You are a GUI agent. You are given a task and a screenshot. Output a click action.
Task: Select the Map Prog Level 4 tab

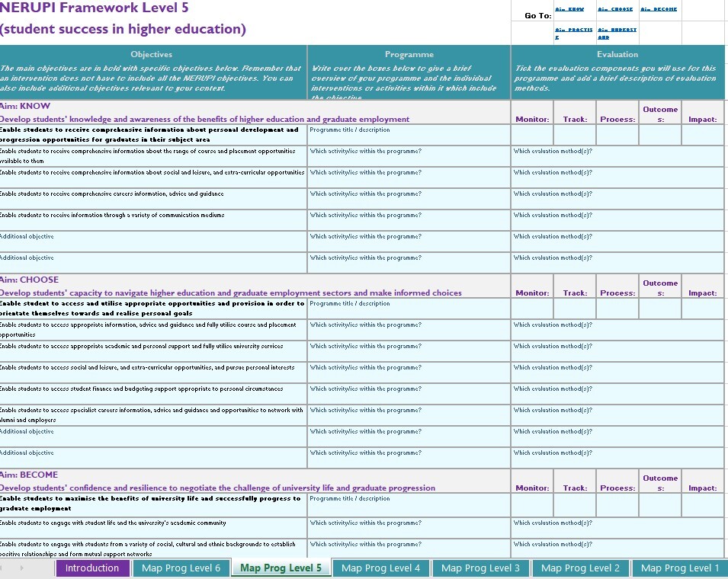click(380, 568)
